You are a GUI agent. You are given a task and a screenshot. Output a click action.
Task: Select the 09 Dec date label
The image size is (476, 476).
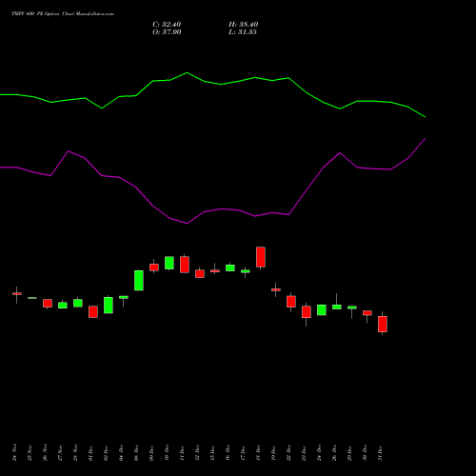tap(151, 452)
